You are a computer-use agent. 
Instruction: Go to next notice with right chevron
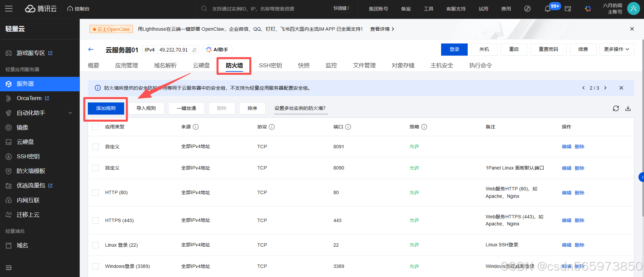pyautogui.click(x=605, y=88)
